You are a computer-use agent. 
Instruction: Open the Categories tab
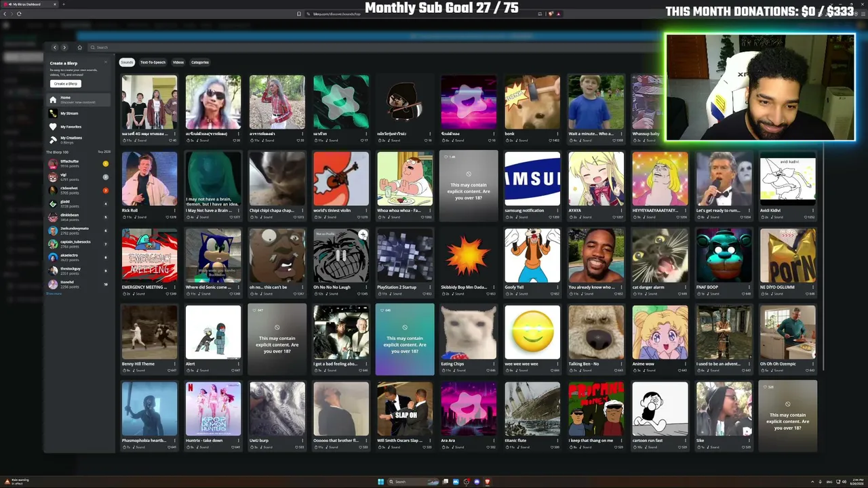pyautogui.click(x=200, y=62)
